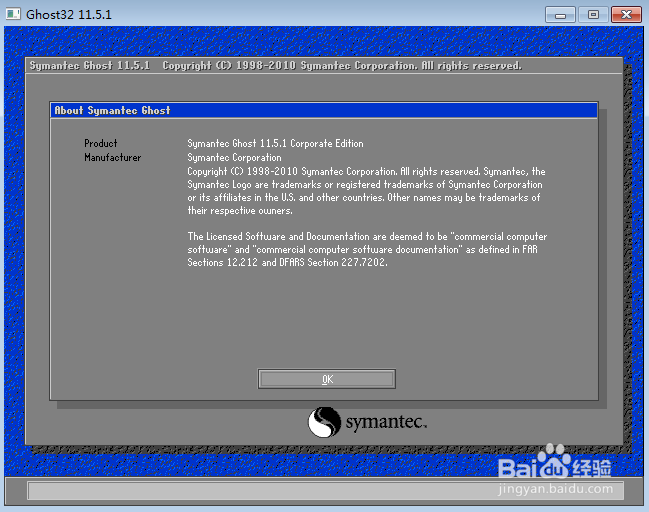Click the 'About Symantec Ghost' dialog title
Image resolution: width=649 pixels, height=512 pixels.
[112, 111]
